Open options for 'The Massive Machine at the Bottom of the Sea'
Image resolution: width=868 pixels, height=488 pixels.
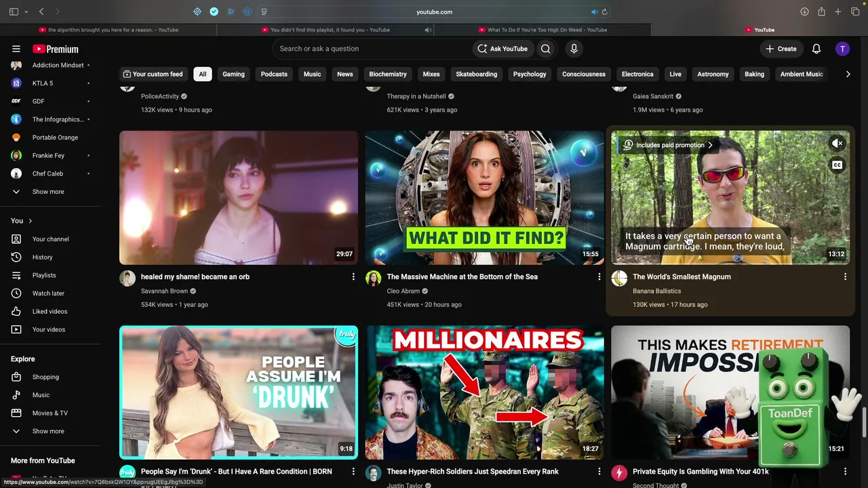click(x=599, y=277)
